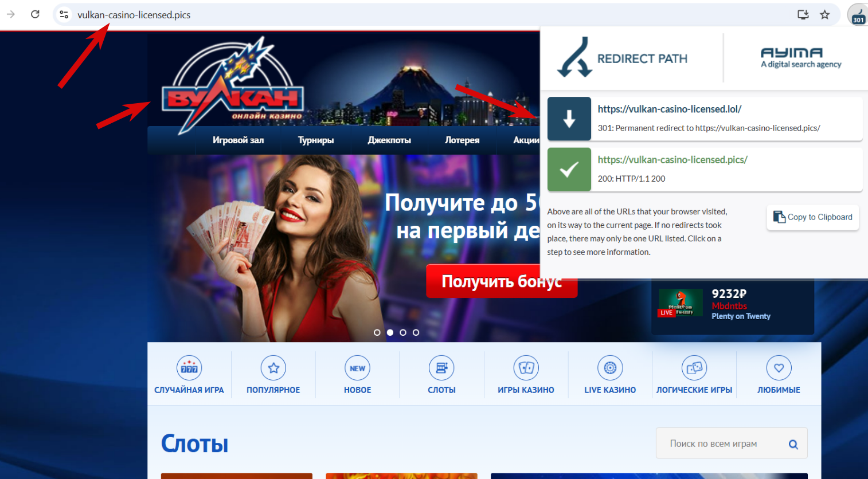Open the Игровой зал menu item
The width and height of the screenshot is (868, 479).
[x=238, y=140]
